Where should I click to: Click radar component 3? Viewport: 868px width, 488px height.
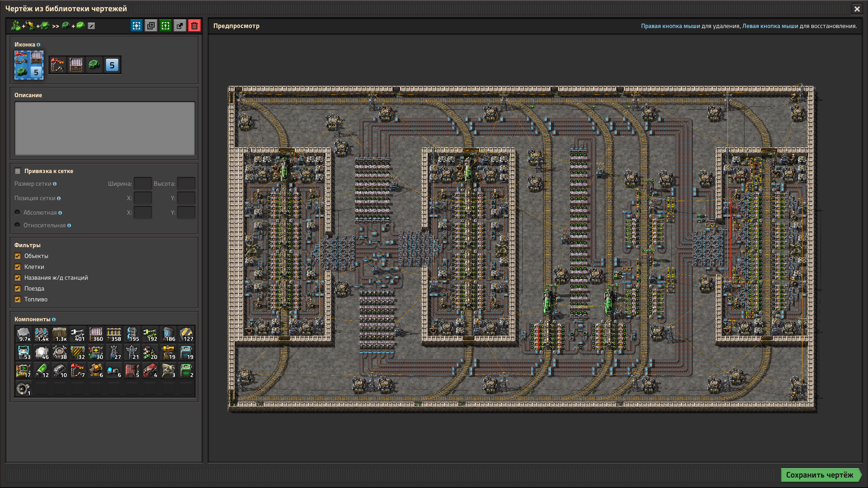point(168,371)
